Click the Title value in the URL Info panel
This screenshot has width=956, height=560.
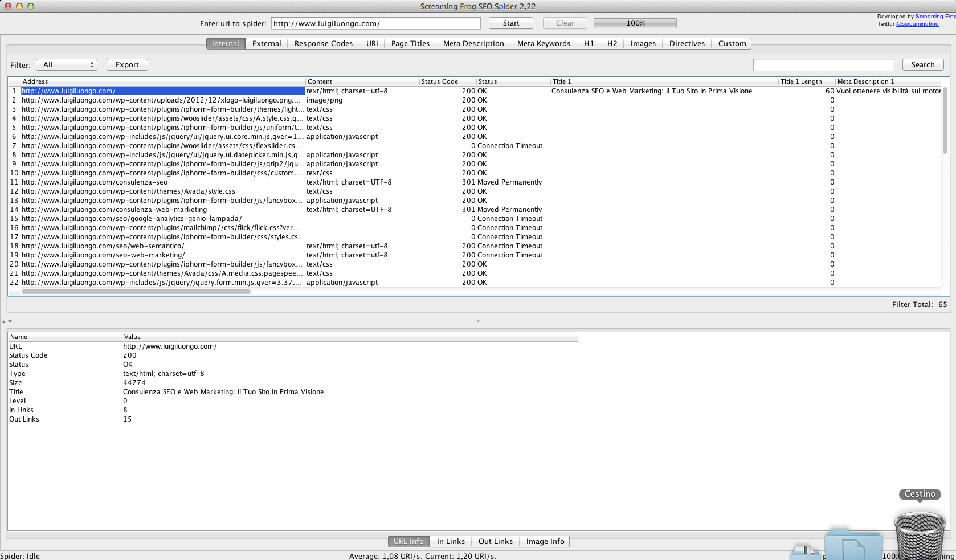[223, 392]
